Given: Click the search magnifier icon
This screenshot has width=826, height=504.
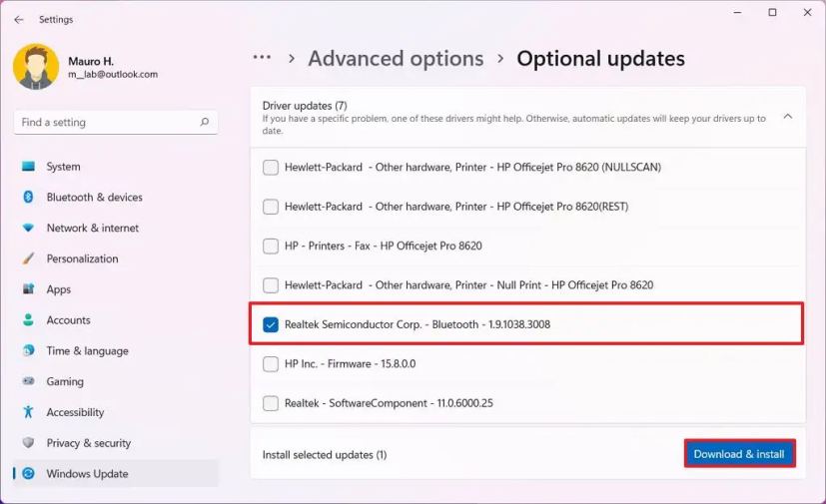Looking at the screenshot, I should pyautogui.click(x=204, y=123).
